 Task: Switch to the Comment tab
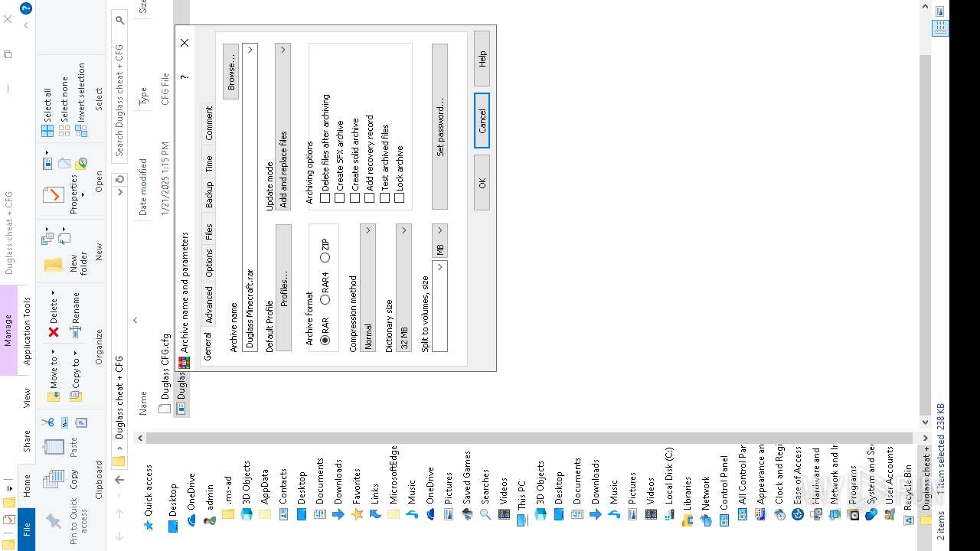[209, 123]
